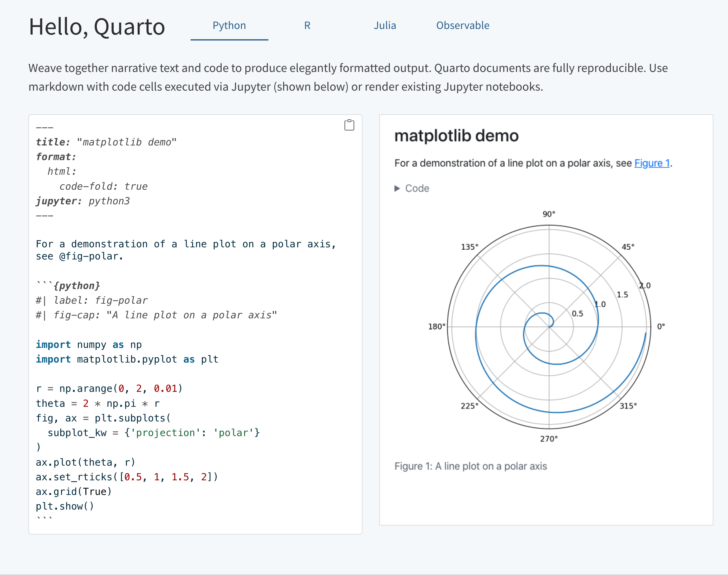Click the '{python}' code fence header
The image size is (728, 575).
[x=77, y=286]
